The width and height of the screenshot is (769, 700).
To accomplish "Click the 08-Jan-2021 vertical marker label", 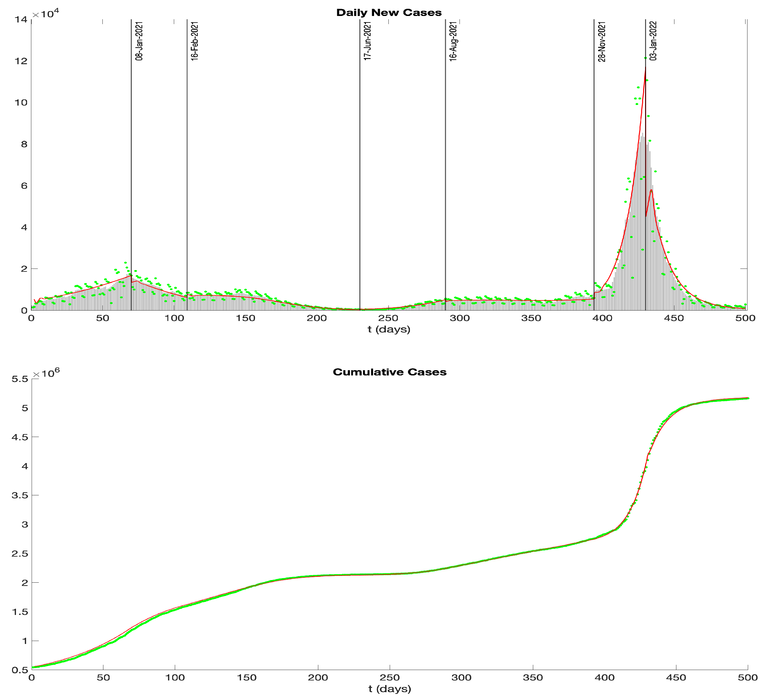I will point(139,41).
